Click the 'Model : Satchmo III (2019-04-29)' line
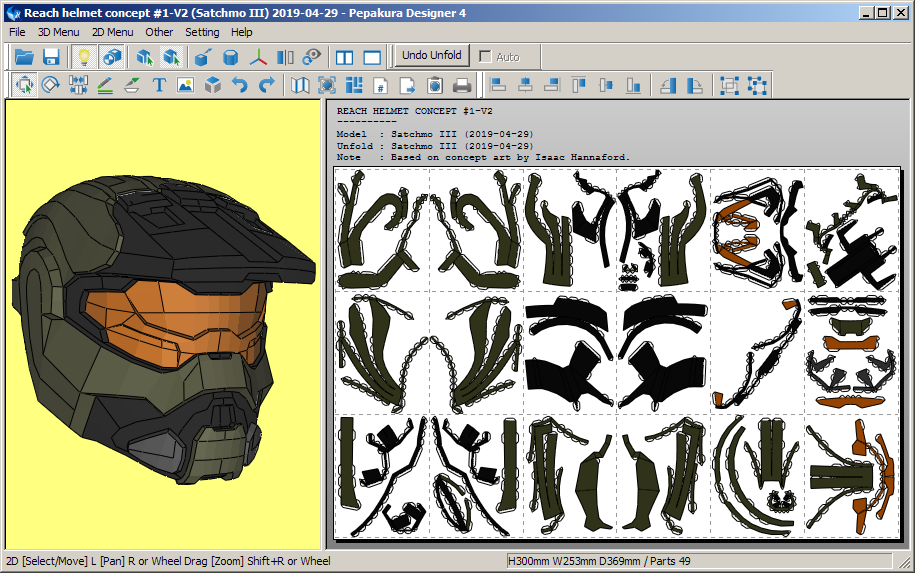This screenshot has height=573, width=915. [x=435, y=134]
